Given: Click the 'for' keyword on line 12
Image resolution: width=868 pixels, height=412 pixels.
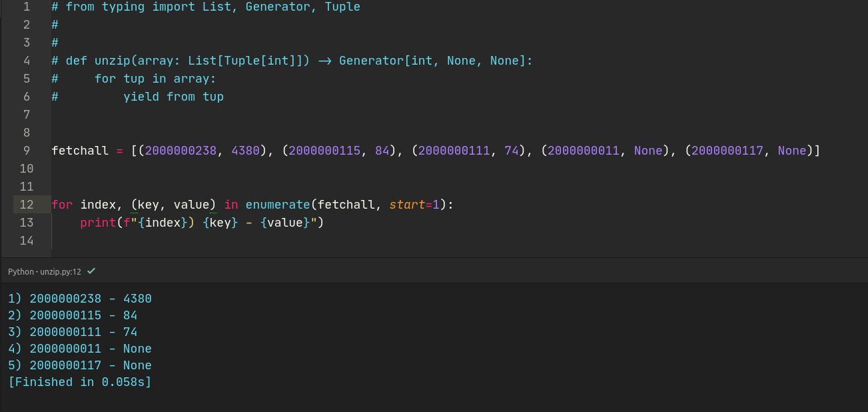Looking at the screenshot, I should click(x=62, y=205).
